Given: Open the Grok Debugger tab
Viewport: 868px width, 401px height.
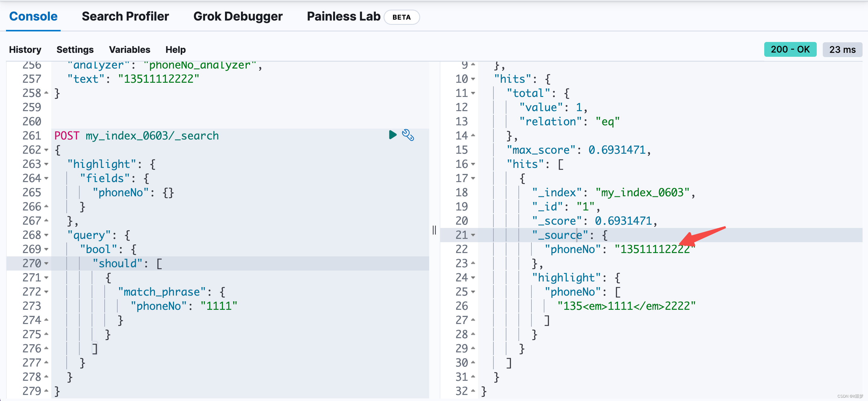Looking at the screenshot, I should click(x=238, y=16).
